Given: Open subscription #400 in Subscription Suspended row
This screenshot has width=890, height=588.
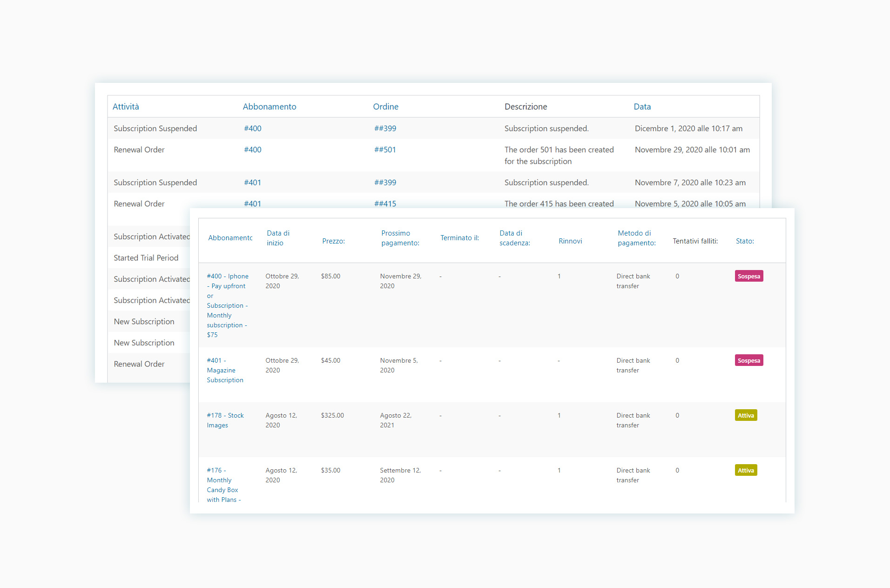Looking at the screenshot, I should tap(253, 128).
